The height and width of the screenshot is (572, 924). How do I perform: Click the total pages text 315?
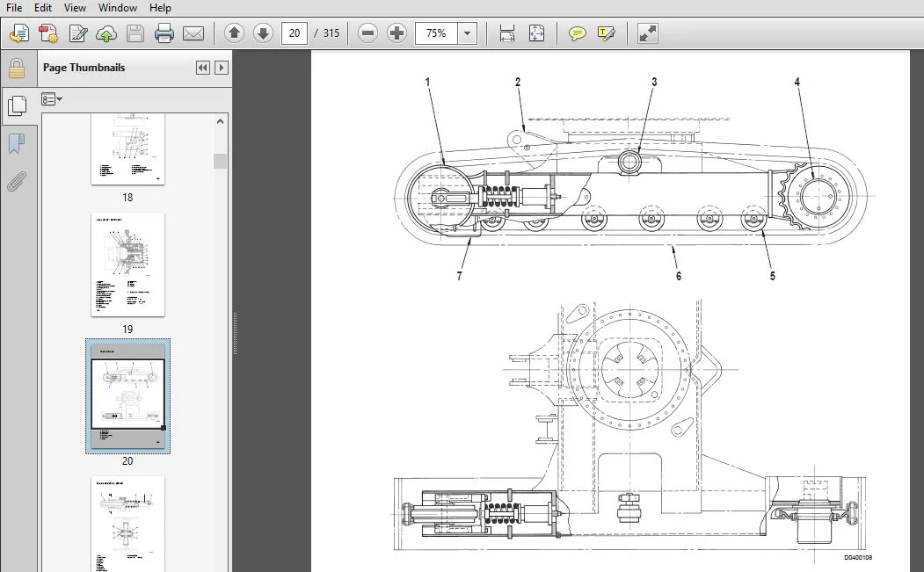tap(331, 33)
